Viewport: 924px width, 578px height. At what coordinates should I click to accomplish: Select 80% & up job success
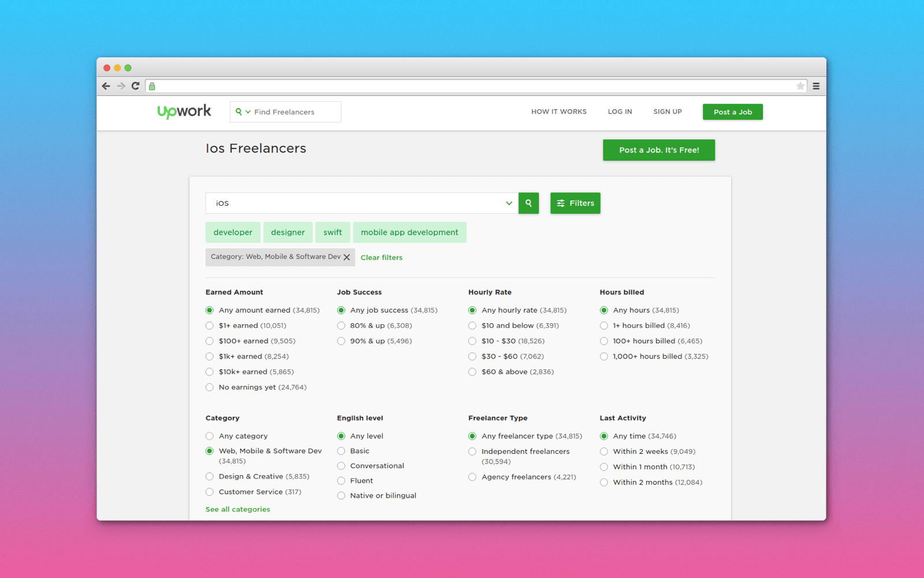[341, 326]
